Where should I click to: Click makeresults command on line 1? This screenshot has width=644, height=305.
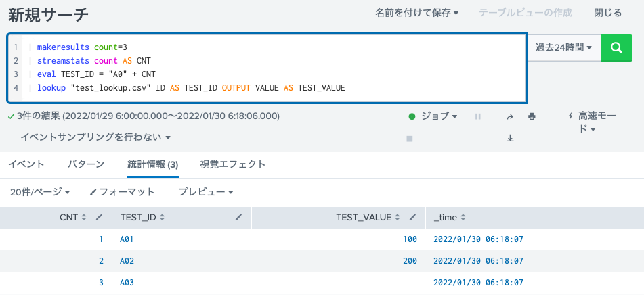click(x=64, y=47)
